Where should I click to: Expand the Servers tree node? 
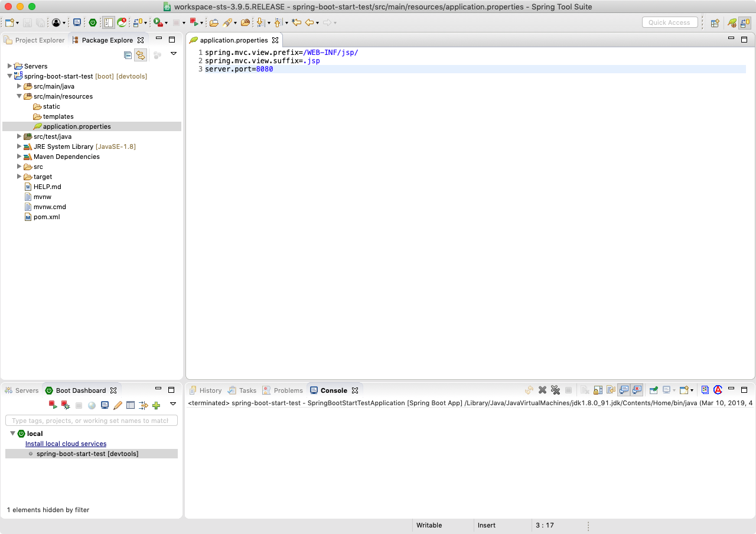click(x=9, y=66)
